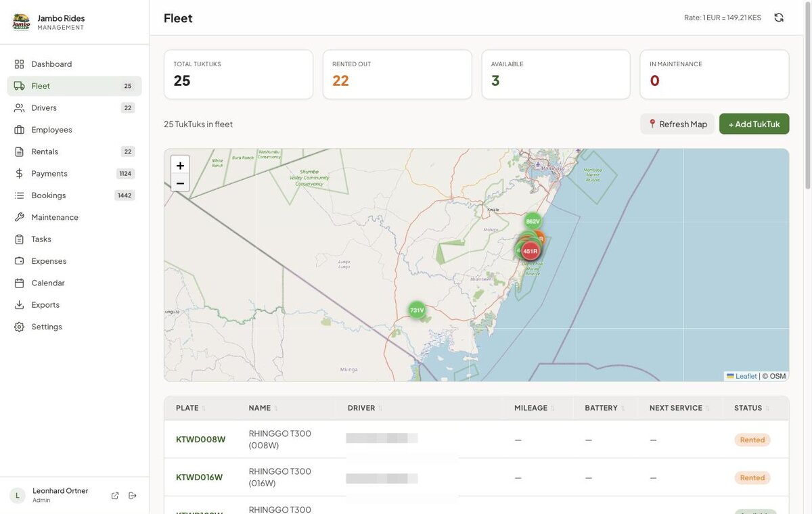The height and width of the screenshot is (514, 812).
Task: Zoom out on the map
Action: [180, 183]
